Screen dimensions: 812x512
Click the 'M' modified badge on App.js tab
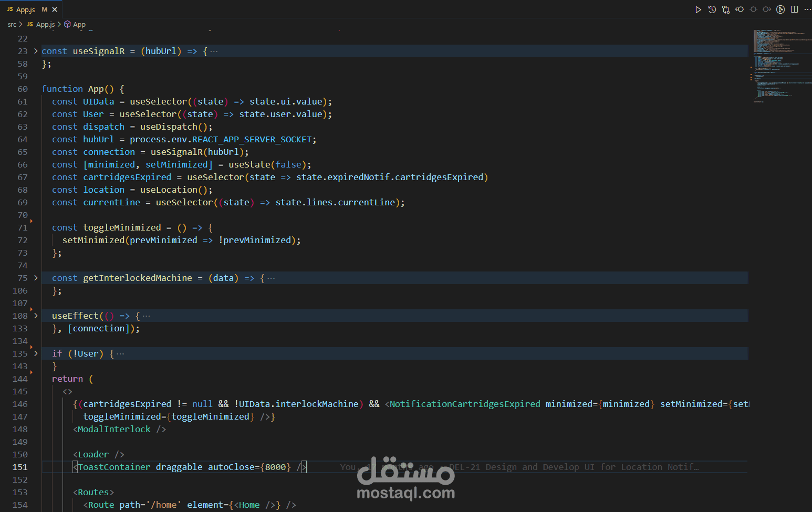pos(45,9)
